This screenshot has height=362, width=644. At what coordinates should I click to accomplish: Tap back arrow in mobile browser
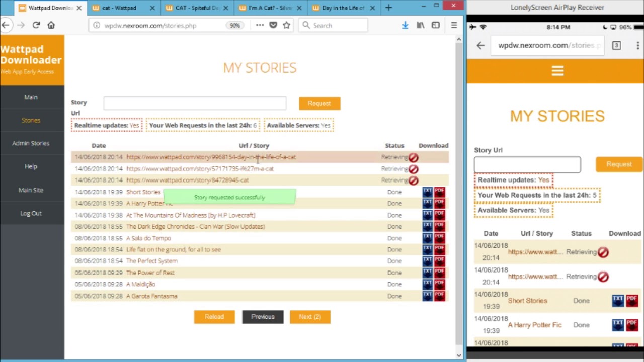pos(480,45)
